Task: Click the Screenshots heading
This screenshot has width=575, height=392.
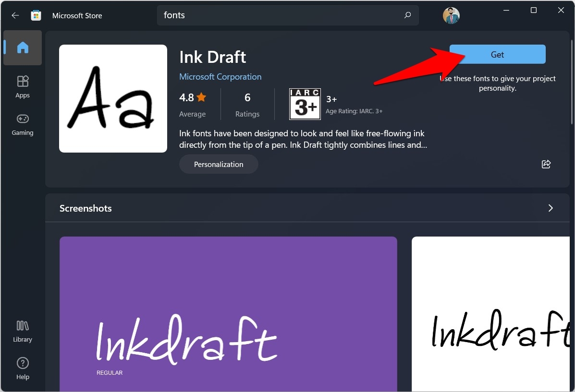Action: click(86, 208)
